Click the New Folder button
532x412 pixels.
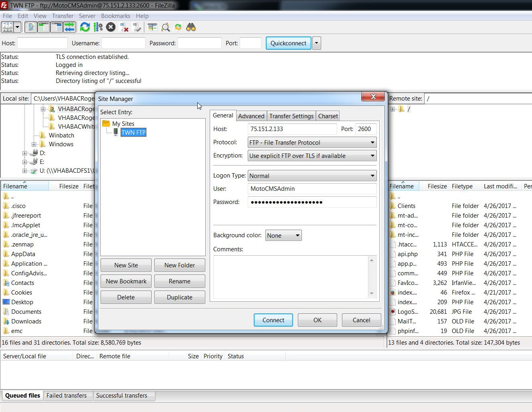[180, 265]
